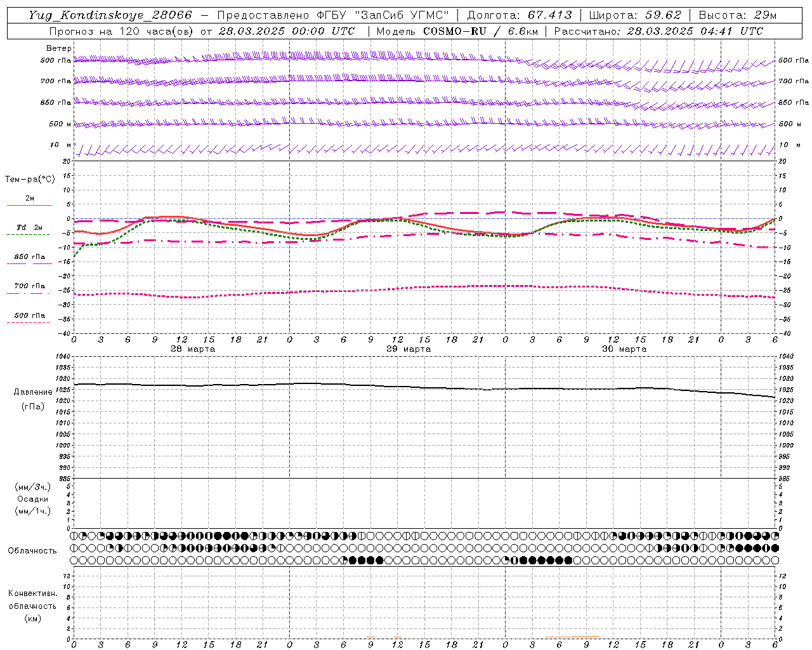The width and height of the screenshot is (812, 650).
Task: Click the Осадки precipitation label
Action: [33, 499]
